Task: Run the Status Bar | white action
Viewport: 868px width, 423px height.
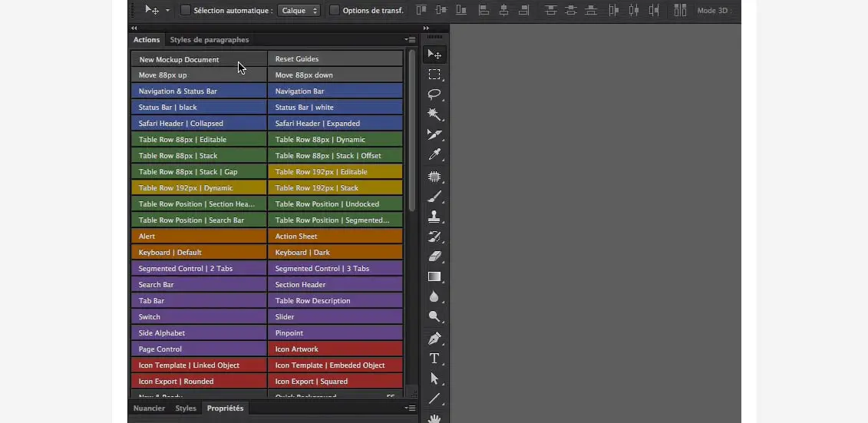Action: pos(335,107)
